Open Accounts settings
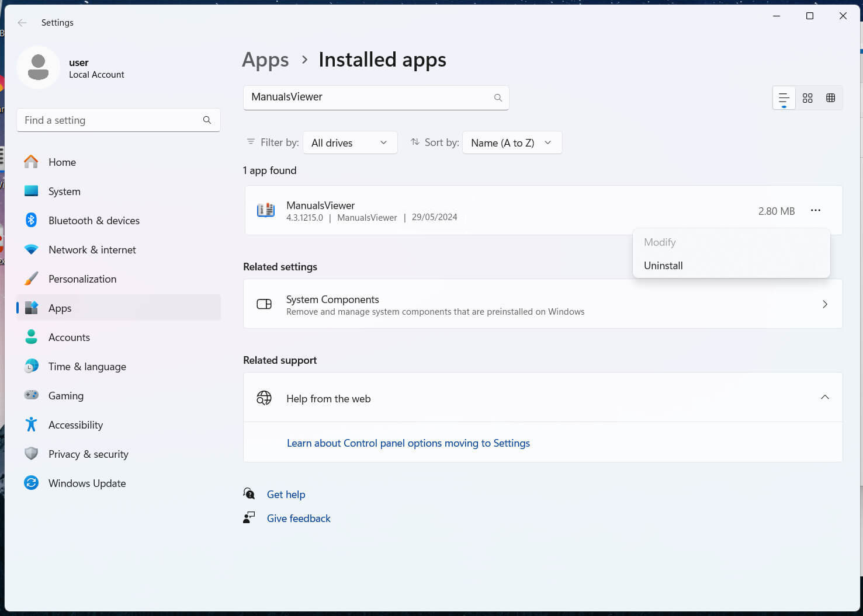The width and height of the screenshot is (863, 616). coord(119,337)
